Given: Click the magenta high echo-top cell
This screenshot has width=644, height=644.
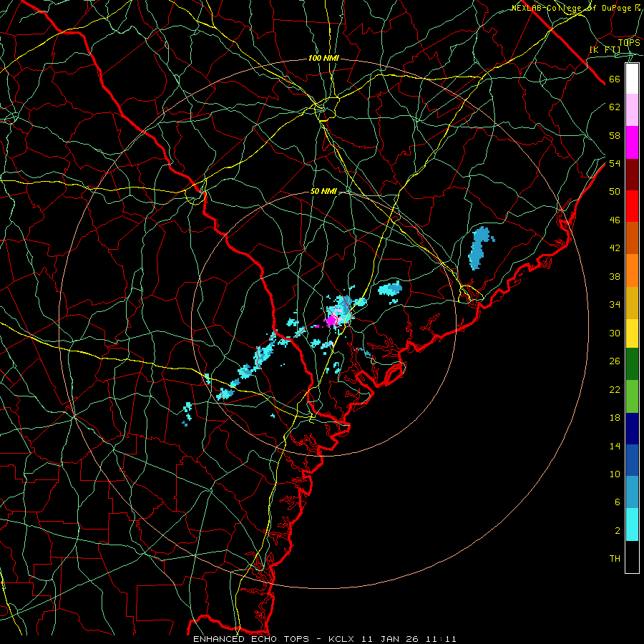Looking at the screenshot, I should point(331,320).
